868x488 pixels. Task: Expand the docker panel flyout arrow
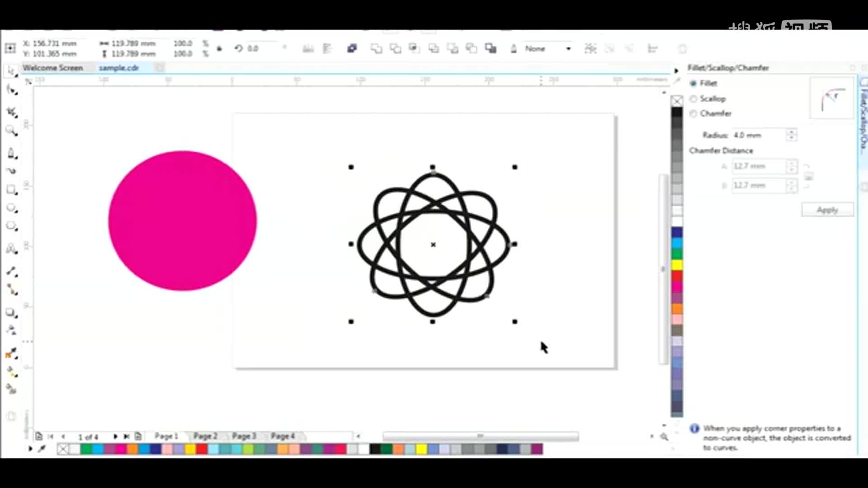coord(676,70)
